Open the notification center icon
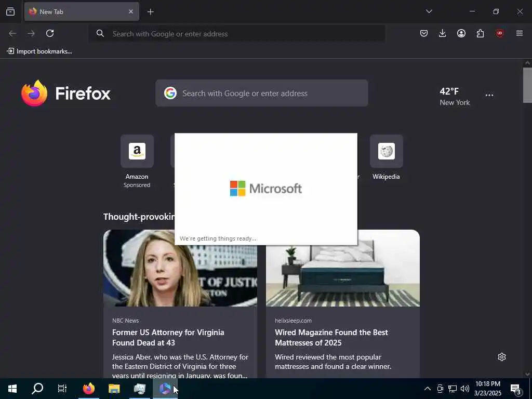532x399 pixels. point(515,389)
